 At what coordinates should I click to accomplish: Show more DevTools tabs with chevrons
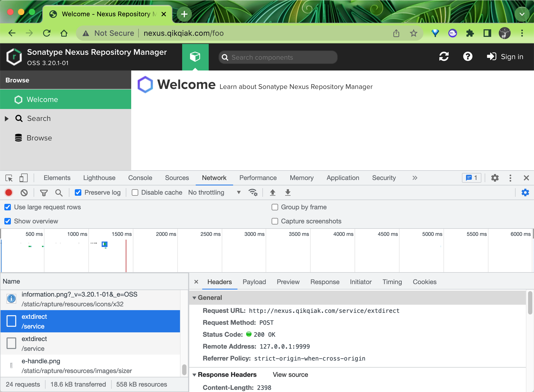click(415, 178)
